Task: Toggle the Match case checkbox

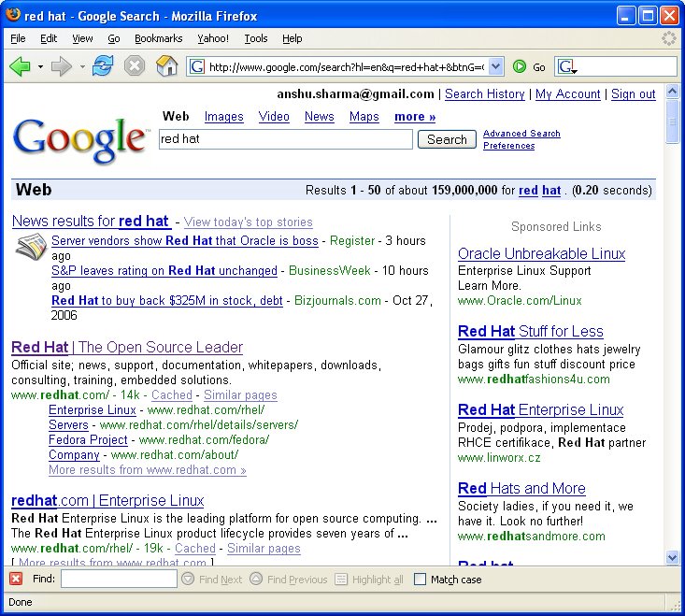Action: click(x=420, y=580)
